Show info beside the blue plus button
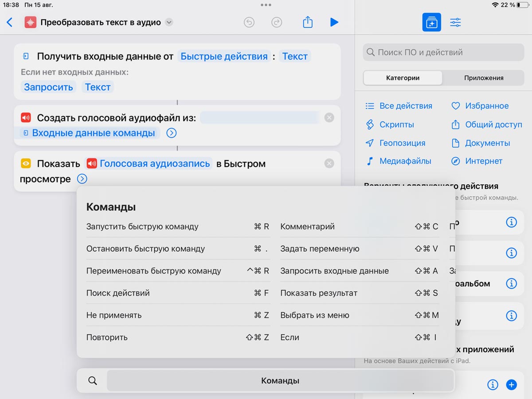 (x=493, y=384)
